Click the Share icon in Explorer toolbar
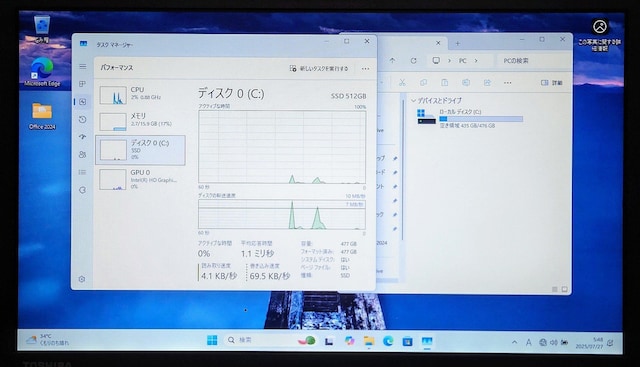The image size is (640, 367). click(x=487, y=82)
